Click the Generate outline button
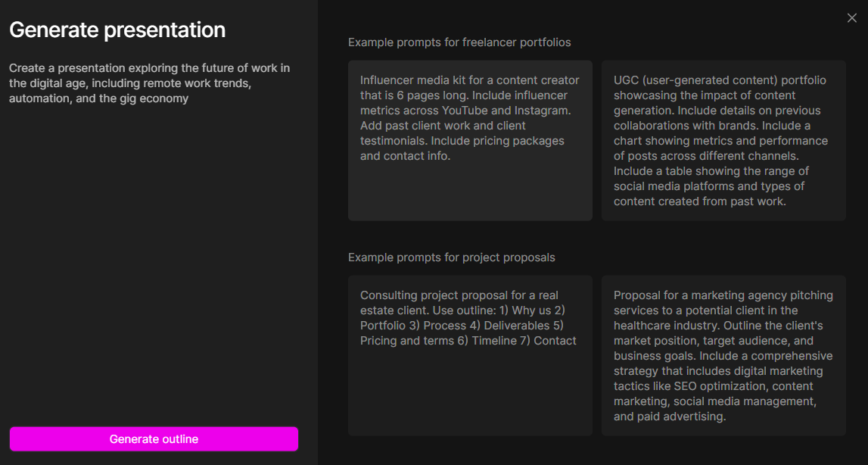Image resolution: width=868 pixels, height=465 pixels. pyautogui.click(x=154, y=439)
